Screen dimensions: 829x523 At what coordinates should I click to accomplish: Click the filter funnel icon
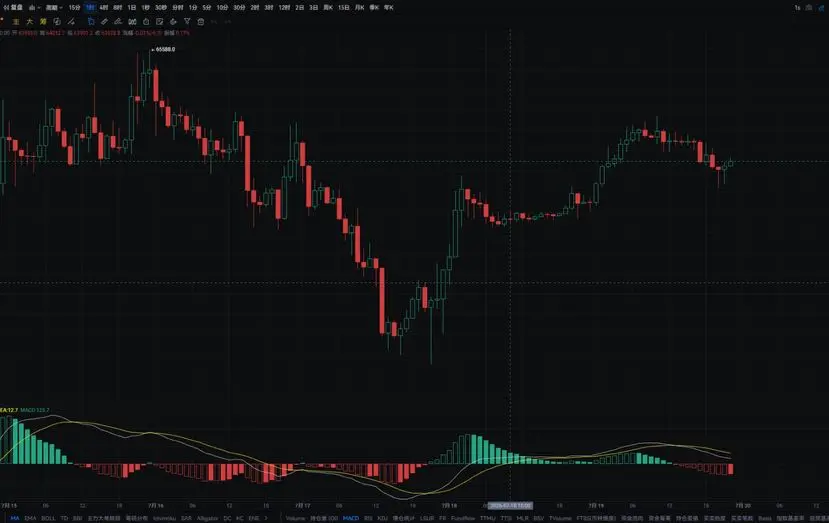187,21
